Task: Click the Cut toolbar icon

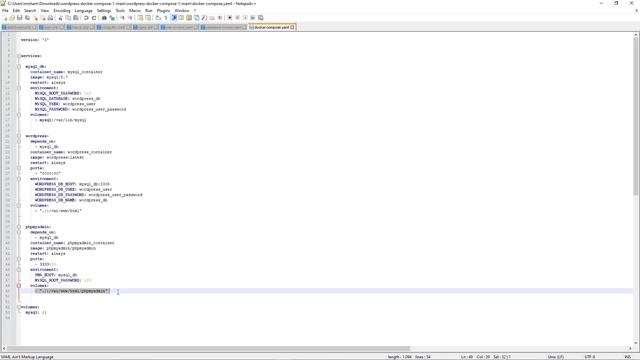Action: [x=60, y=18]
